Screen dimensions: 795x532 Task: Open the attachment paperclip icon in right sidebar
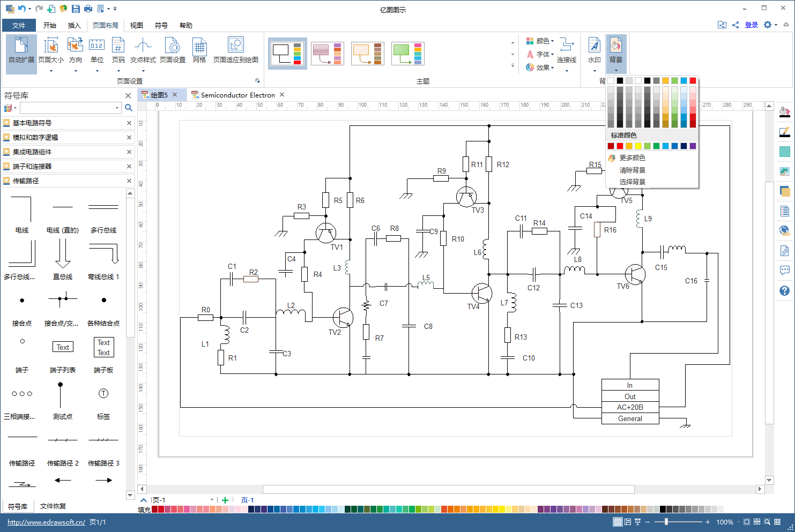click(x=784, y=251)
